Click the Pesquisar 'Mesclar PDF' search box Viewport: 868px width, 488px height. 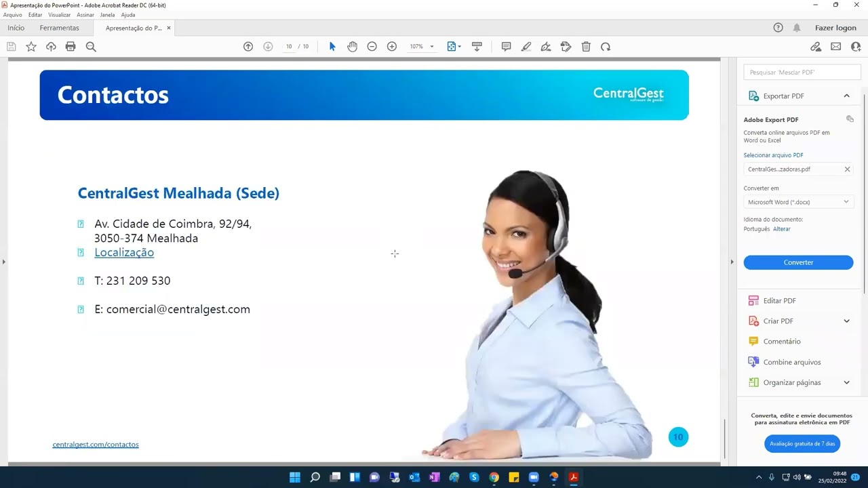click(x=802, y=72)
